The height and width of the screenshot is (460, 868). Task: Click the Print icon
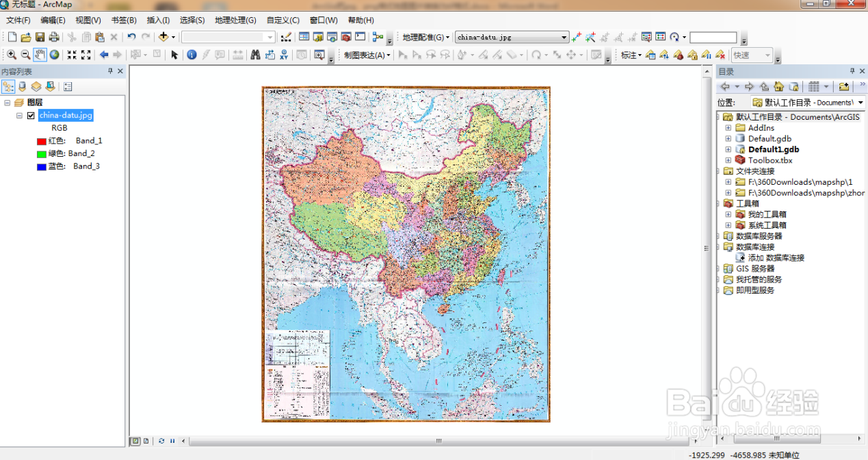[54, 37]
